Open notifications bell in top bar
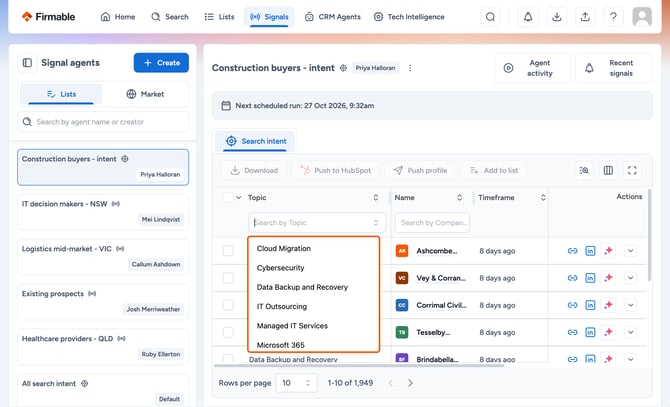This screenshot has height=407, width=670. click(x=528, y=17)
